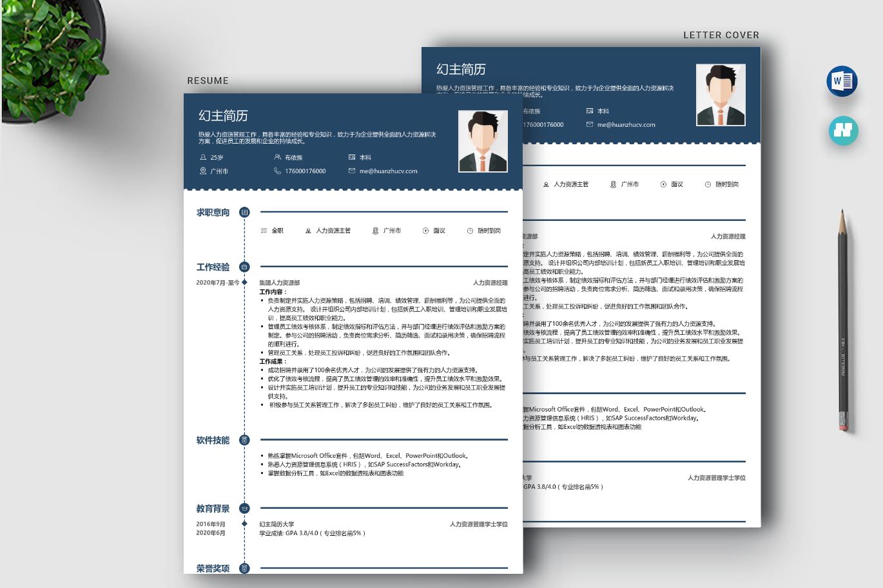Click the 广州市 location icon in letter cover
The width and height of the screenshot is (883, 588).
(613, 184)
